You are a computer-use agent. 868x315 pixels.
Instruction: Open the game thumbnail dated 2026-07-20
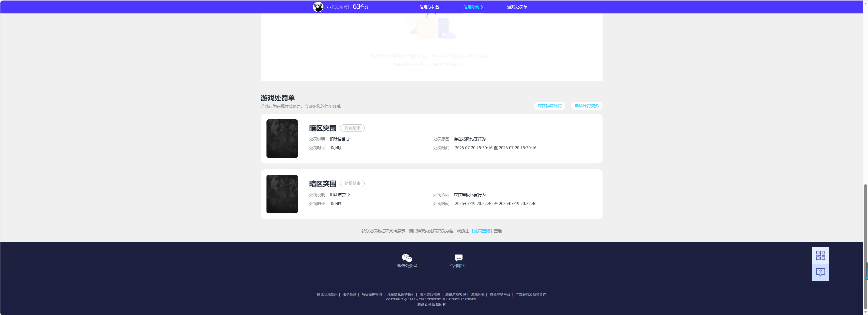tap(282, 139)
